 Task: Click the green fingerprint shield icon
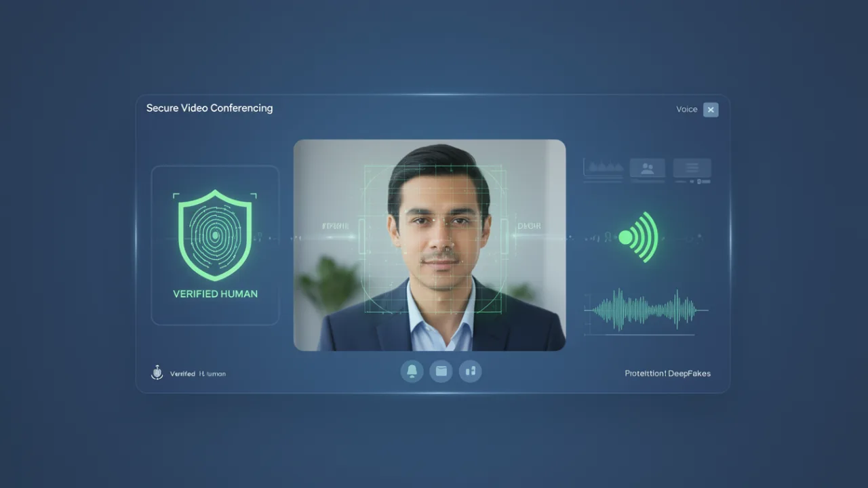[x=215, y=235]
